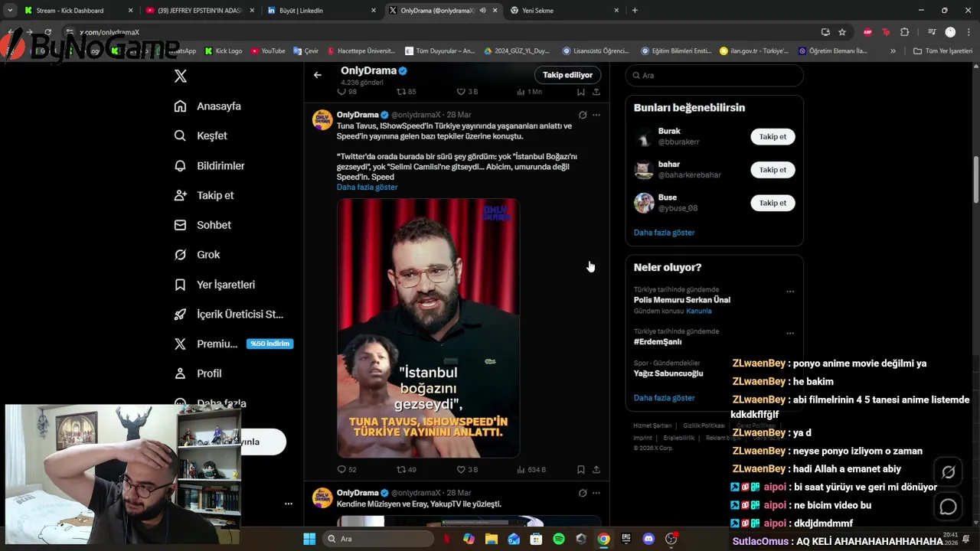Image resolution: width=980 pixels, height=551 pixels.
Task: Open Tüm Yer İşaretleri folder
Action: [x=942, y=51]
